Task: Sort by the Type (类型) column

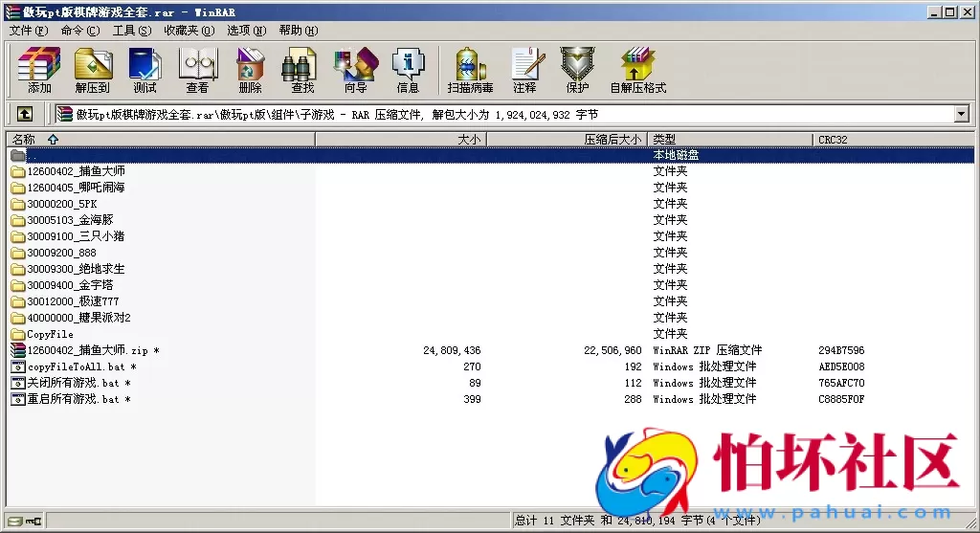Action: pos(730,140)
